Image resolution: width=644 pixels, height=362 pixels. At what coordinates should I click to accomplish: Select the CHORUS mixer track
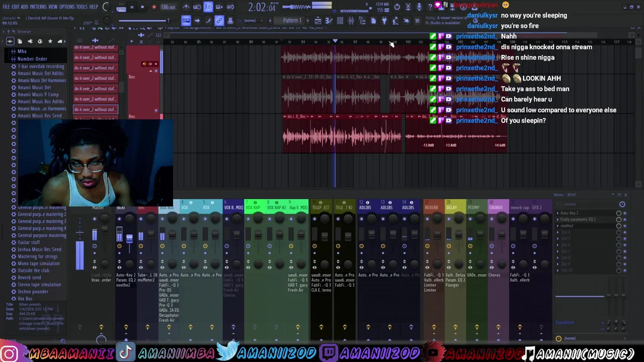click(496, 208)
